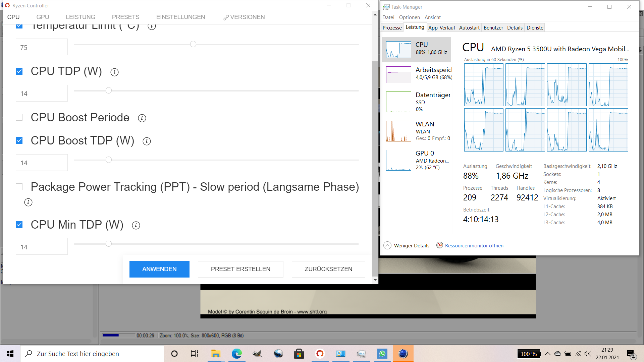This screenshot has width=644, height=362.
Task: Open the Optionen menu in Task-Manager
Action: pos(409,17)
